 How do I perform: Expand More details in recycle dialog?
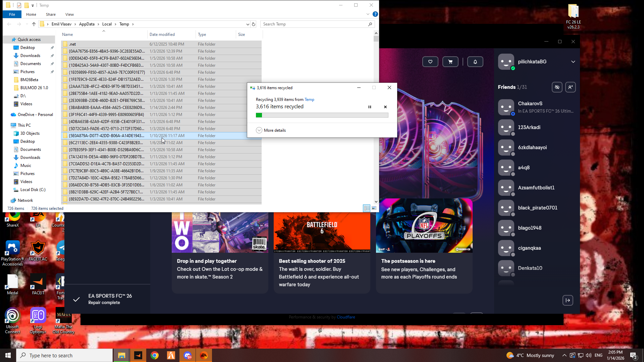271,130
